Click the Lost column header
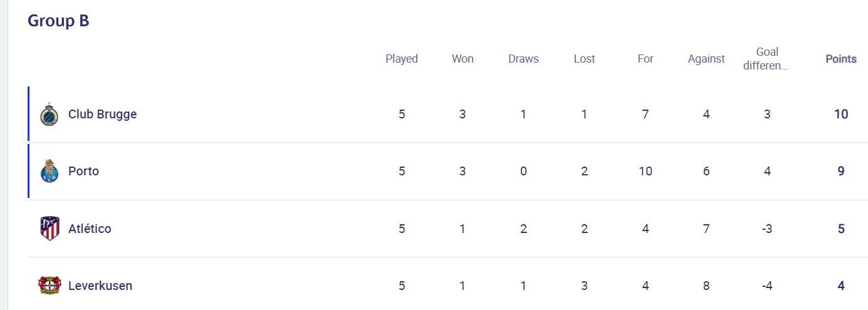The width and height of the screenshot is (868, 310). (x=584, y=59)
